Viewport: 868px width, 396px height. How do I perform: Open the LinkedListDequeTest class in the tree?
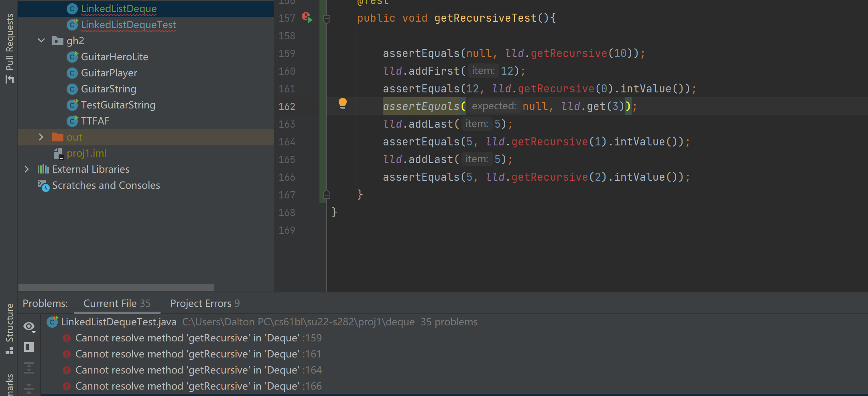(128, 25)
